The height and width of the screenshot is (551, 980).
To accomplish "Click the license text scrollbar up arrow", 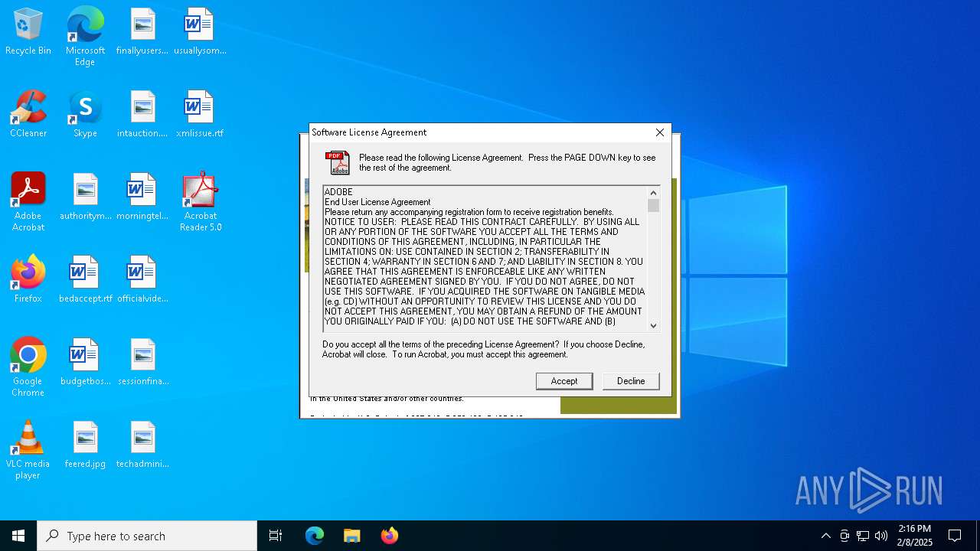I will point(653,193).
